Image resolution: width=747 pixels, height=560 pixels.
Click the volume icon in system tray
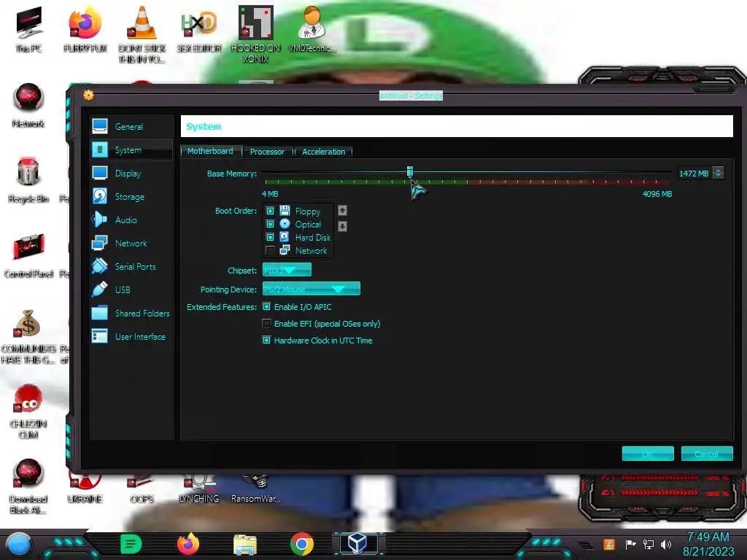[666, 544]
